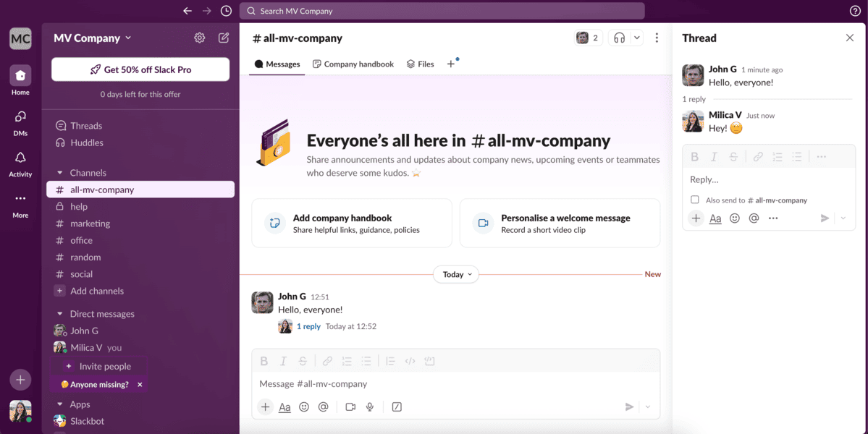This screenshot has height=434, width=868.
Task: Click the history clock icon
Action: (x=226, y=11)
